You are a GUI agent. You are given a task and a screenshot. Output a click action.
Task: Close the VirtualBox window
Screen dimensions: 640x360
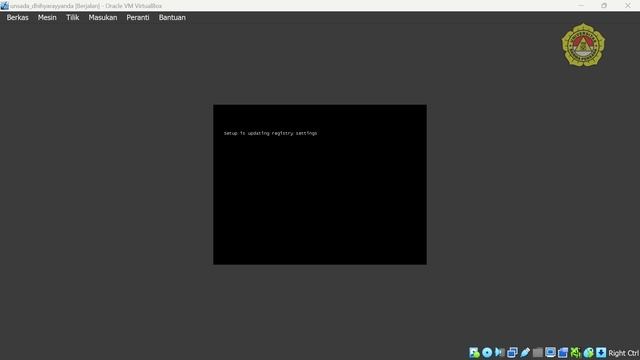coord(627,6)
